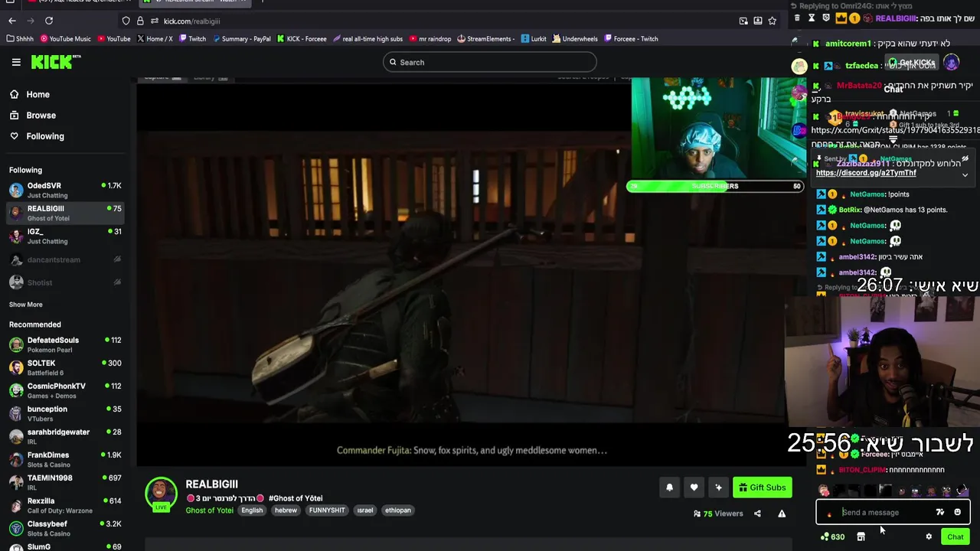This screenshot has height=551, width=980.
Task: Open FrankDimes Slots & Casino channel
Action: (65, 459)
